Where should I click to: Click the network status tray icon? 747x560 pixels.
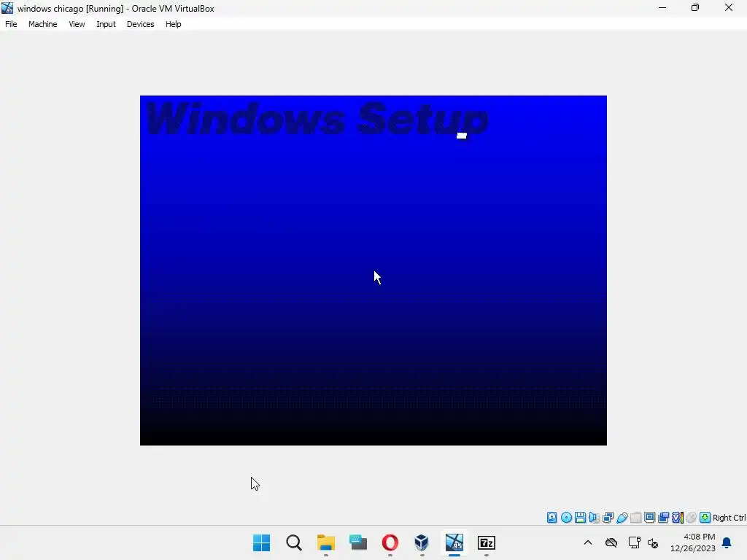(634, 542)
